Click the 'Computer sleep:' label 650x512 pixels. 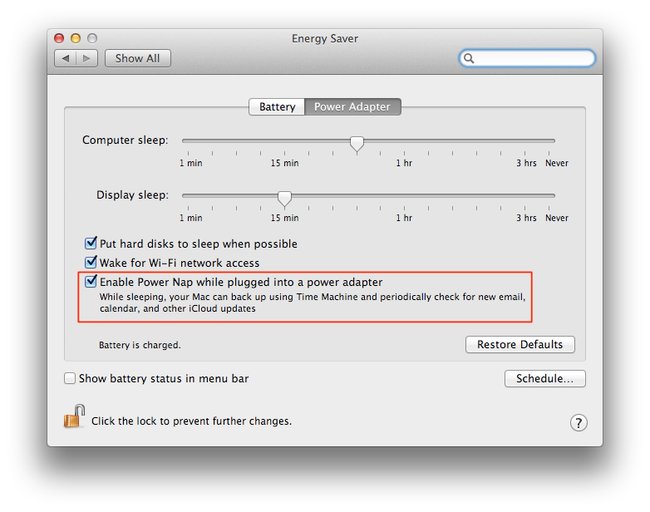point(125,140)
